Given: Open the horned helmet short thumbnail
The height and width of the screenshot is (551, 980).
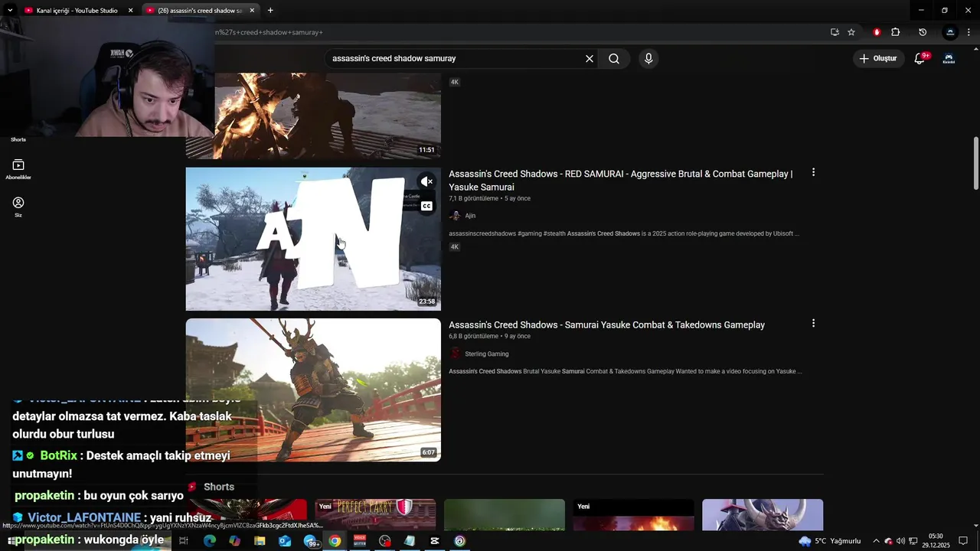Looking at the screenshot, I should click(x=763, y=514).
